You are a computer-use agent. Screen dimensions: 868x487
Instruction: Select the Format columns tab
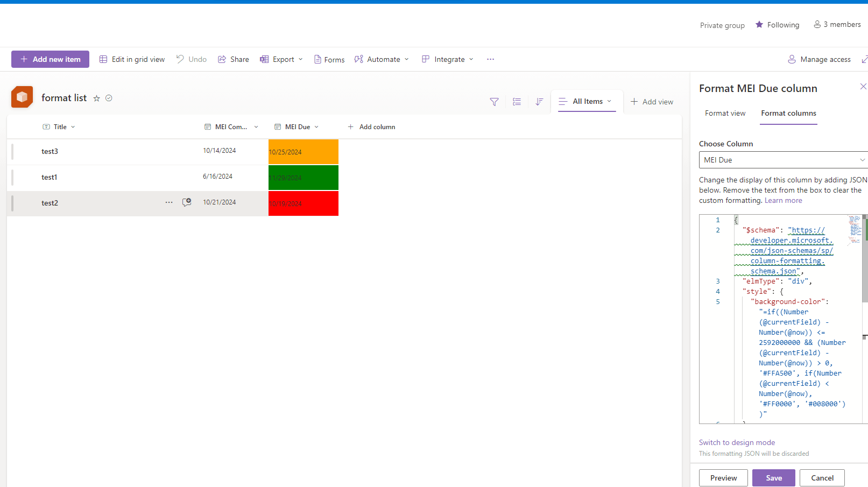click(x=788, y=114)
